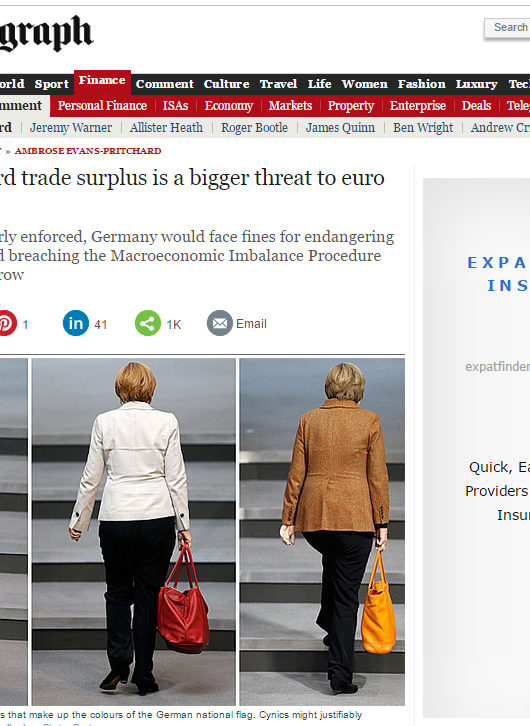Click the Search field at top

point(507,28)
